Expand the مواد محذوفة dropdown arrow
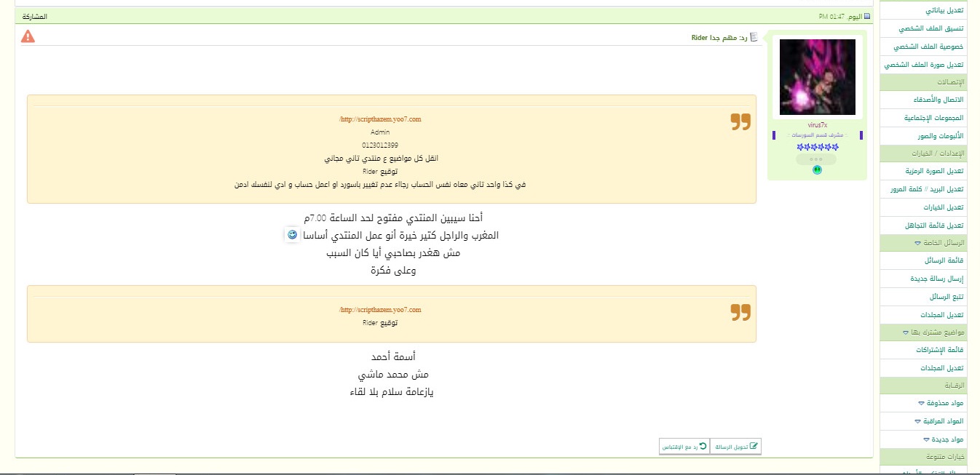The height and width of the screenshot is (475, 980). 922,403
